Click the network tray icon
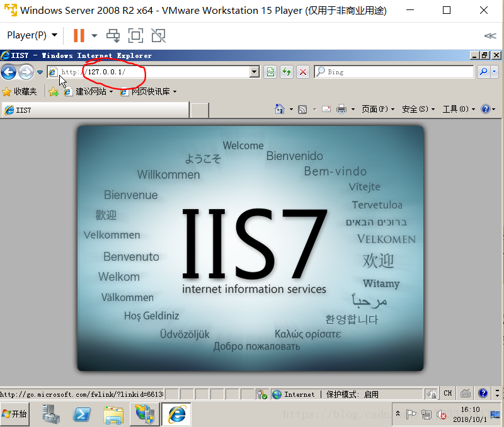This screenshot has width=504, height=427. pyautogui.click(x=427, y=414)
